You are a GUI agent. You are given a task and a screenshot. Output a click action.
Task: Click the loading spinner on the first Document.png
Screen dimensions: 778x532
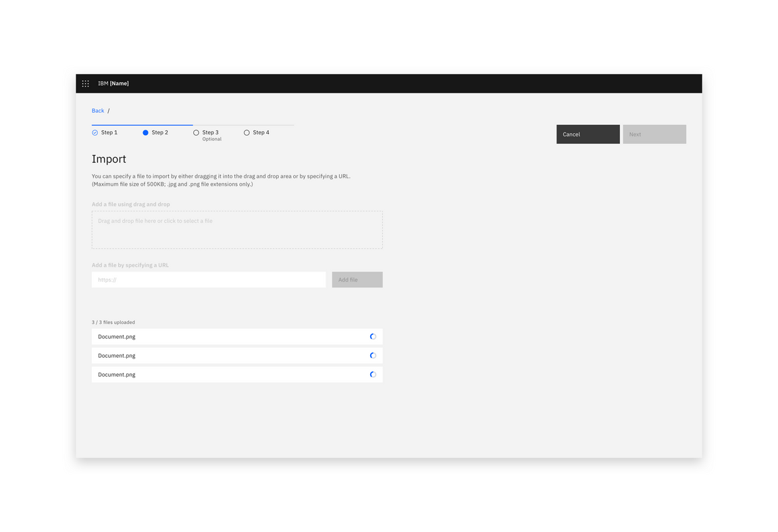click(x=373, y=336)
